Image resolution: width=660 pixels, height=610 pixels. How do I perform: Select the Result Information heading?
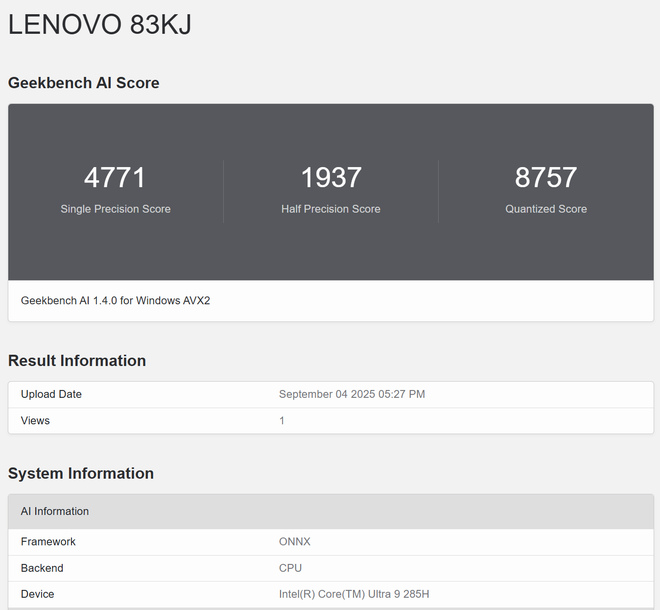[77, 361]
